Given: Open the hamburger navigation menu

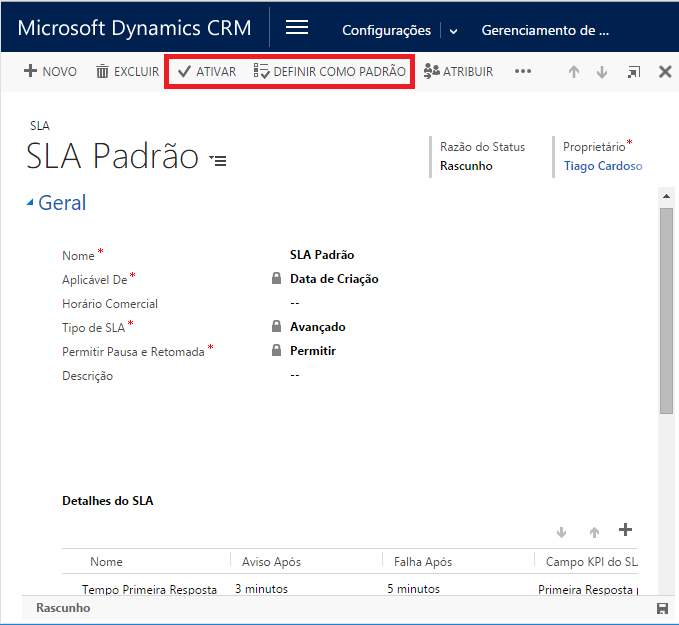Looking at the screenshot, I should 297,28.
